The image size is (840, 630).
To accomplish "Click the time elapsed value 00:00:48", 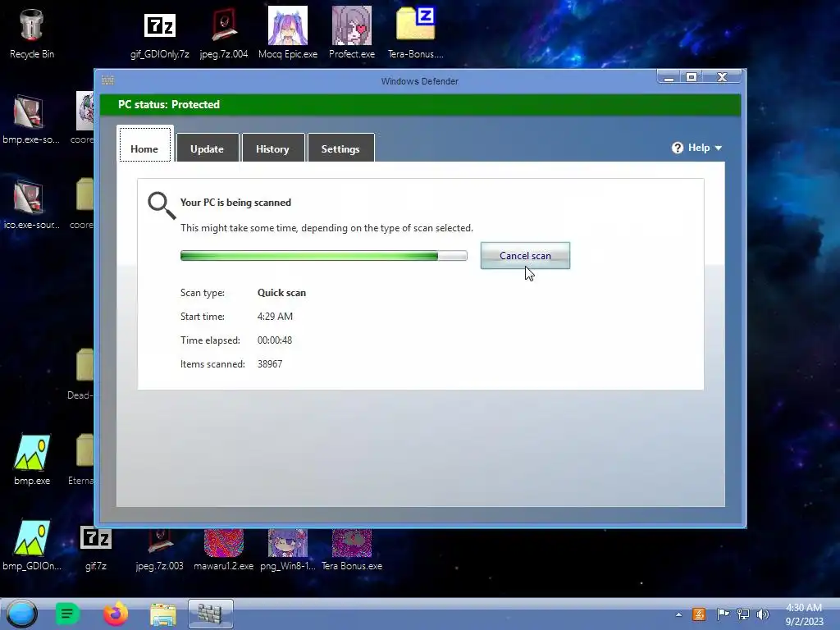I will [275, 340].
